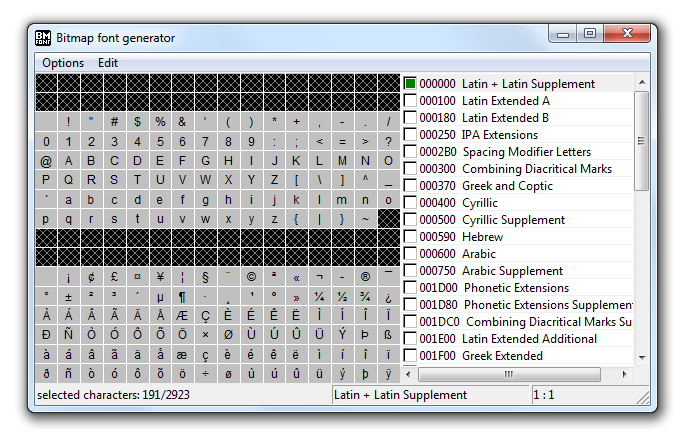The width and height of the screenshot is (688, 439).
Task: Toggle the digit '7' character cell
Action: coord(205,142)
